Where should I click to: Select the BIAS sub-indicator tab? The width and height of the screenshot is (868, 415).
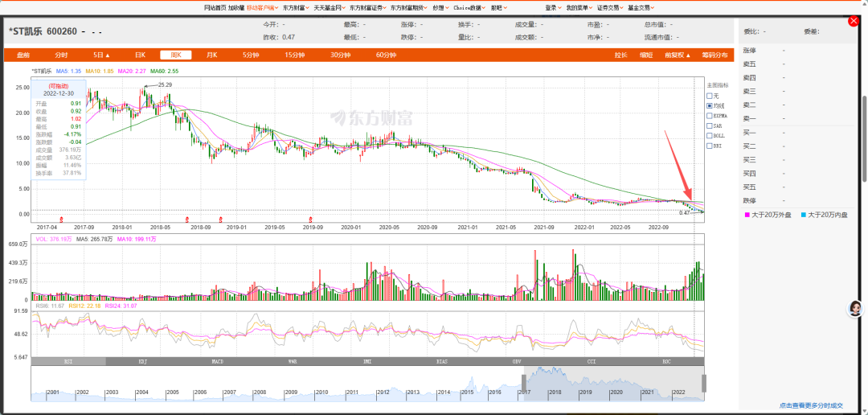(442, 361)
